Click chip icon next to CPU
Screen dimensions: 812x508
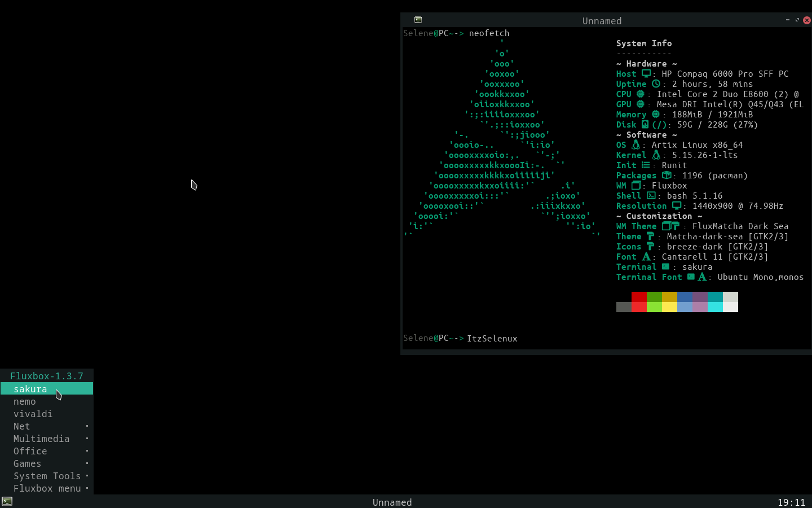click(640, 94)
